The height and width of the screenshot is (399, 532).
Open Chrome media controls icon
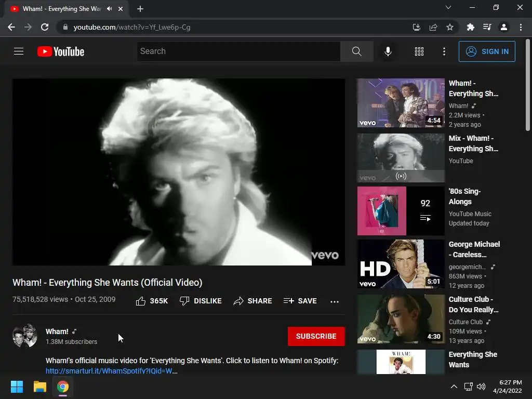click(x=487, y=27)
